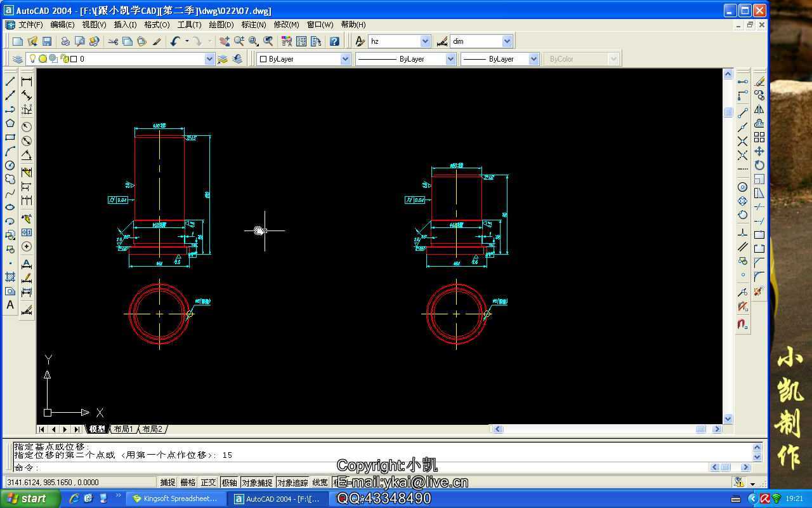Select the Angular Dimension tool

click(x=27, y=154)
